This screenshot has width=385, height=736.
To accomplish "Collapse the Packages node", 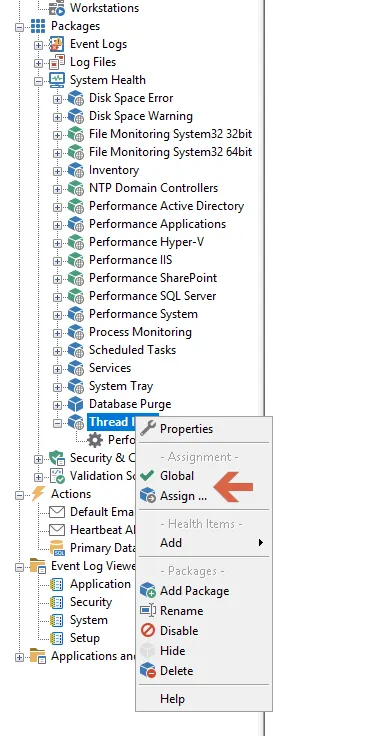I will pyautogui.click(x=19, y=27).
